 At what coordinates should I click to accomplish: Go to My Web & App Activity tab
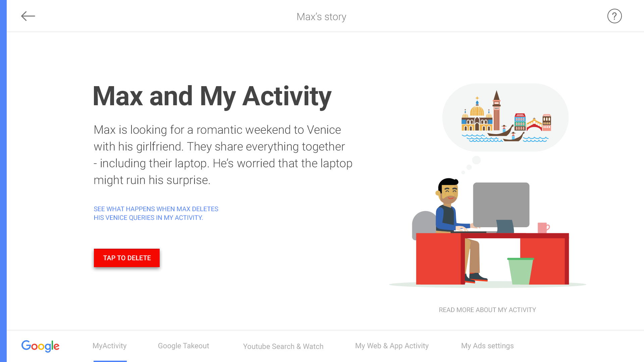392,346
